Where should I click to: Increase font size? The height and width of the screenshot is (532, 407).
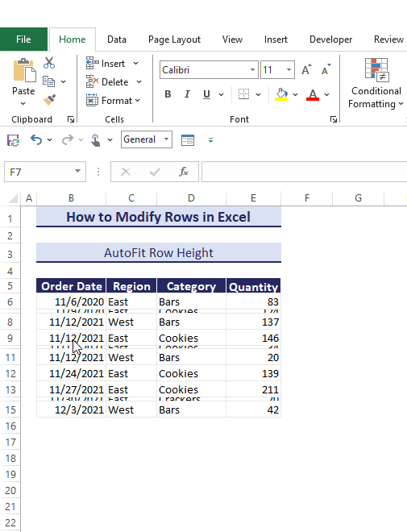306,69
